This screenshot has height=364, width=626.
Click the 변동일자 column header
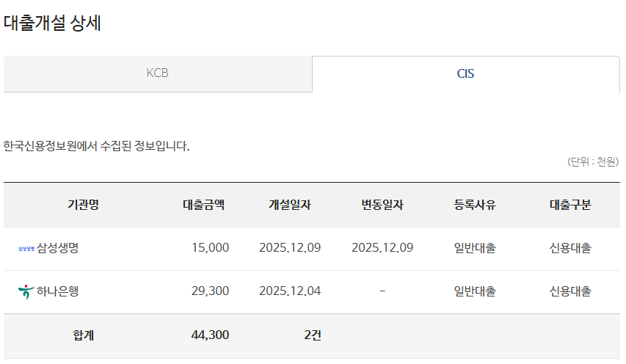tap(382, 205)
